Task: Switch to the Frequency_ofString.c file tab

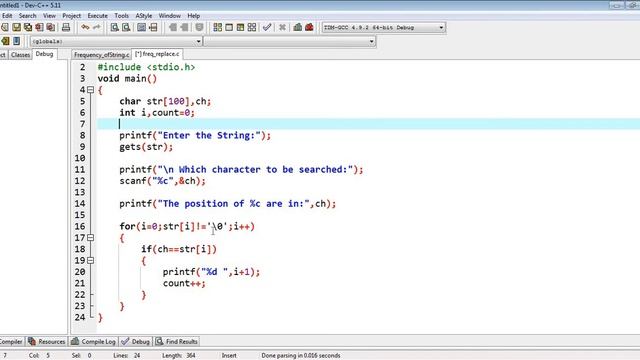Action: click(x=101, y=55)
